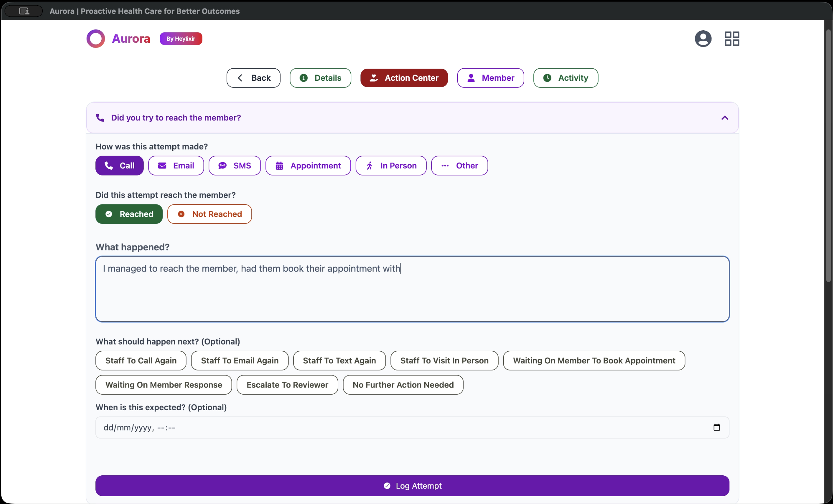The height and width of the screenshot is (504, 833).
Task: Collapse the reach member section chevron
Action: pyautogui.click(x=725, y=118)
